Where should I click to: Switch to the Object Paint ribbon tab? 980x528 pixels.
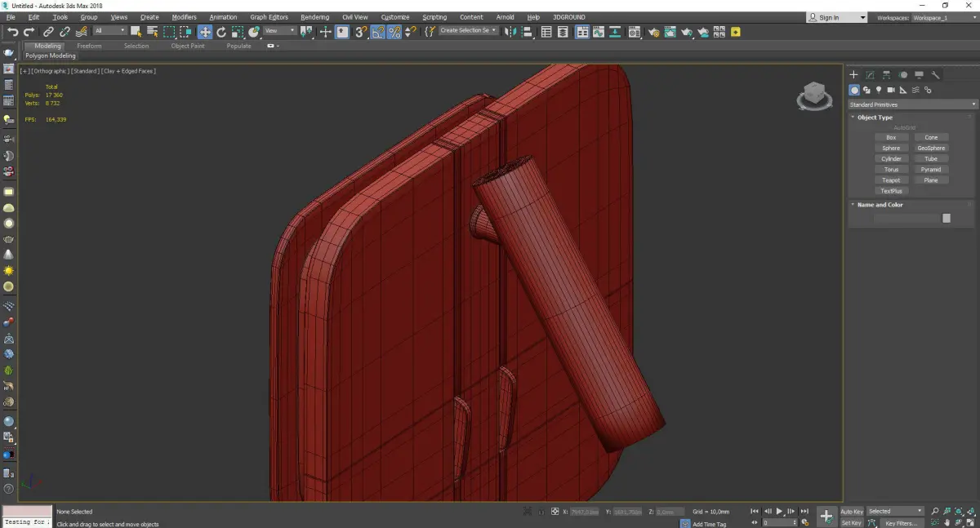point(187,46)
